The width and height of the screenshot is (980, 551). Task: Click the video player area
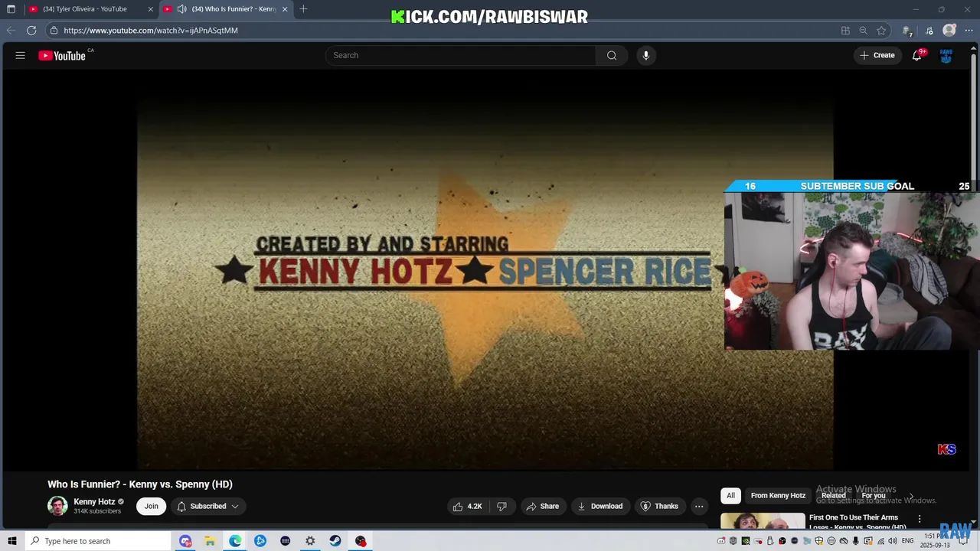(485, 272)
